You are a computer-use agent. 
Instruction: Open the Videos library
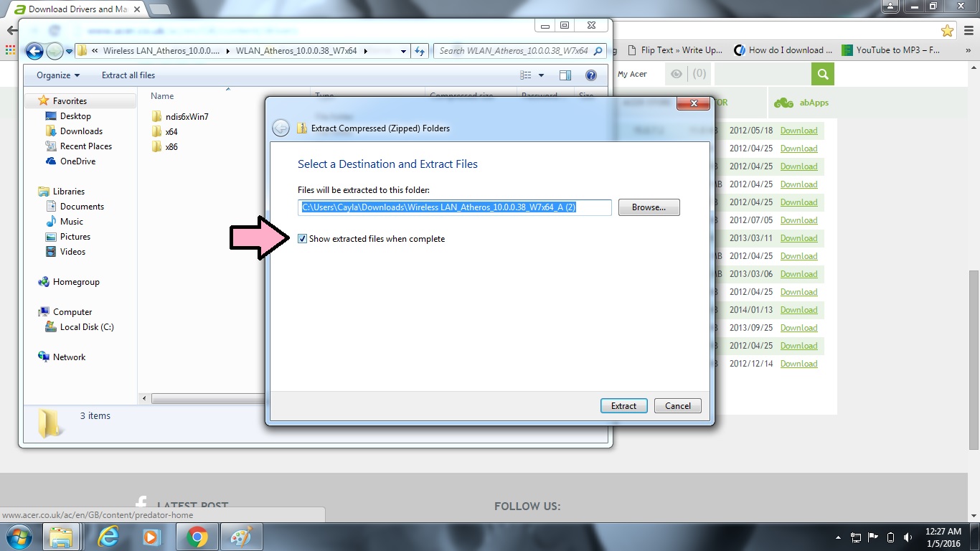click(72, 252)
